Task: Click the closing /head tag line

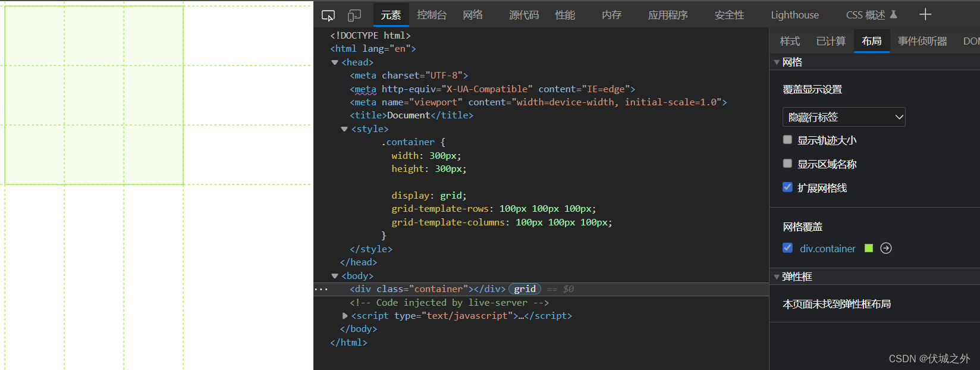Action: pos(359,262)
